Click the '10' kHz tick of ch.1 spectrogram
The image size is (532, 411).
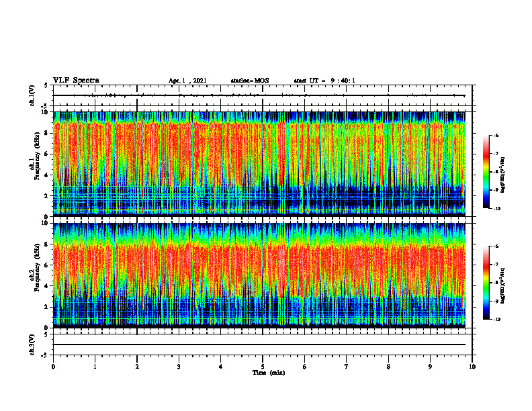[45, 112]
